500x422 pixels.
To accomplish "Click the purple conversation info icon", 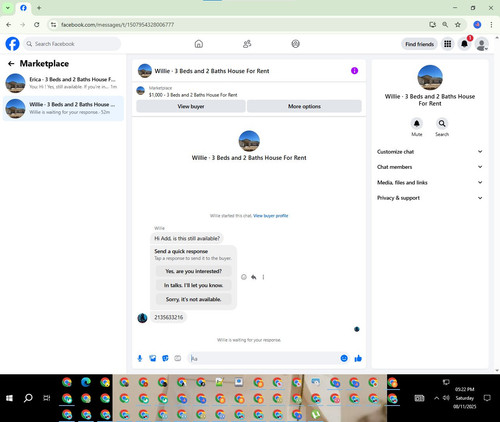I will pos(354,71).
